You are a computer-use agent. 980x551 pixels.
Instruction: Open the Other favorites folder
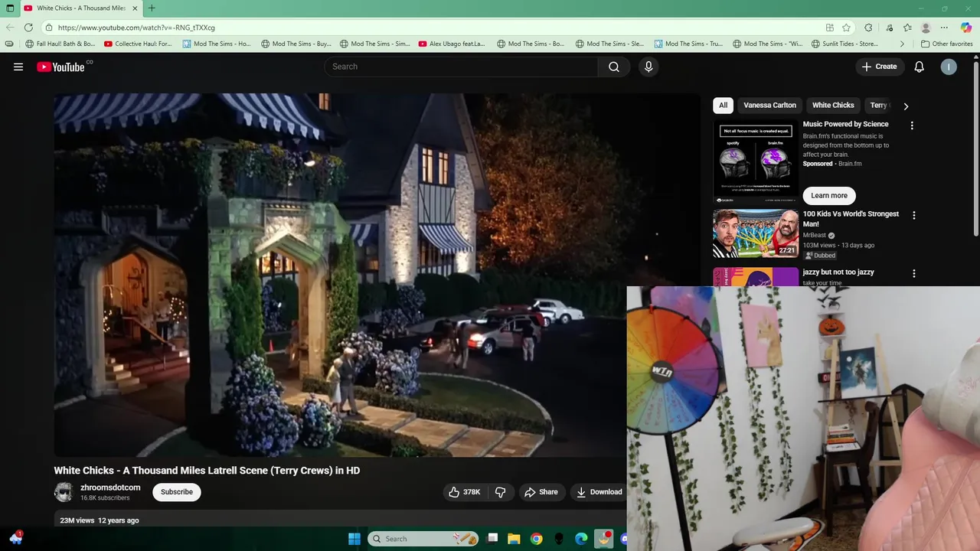click(x=947, y=44)
